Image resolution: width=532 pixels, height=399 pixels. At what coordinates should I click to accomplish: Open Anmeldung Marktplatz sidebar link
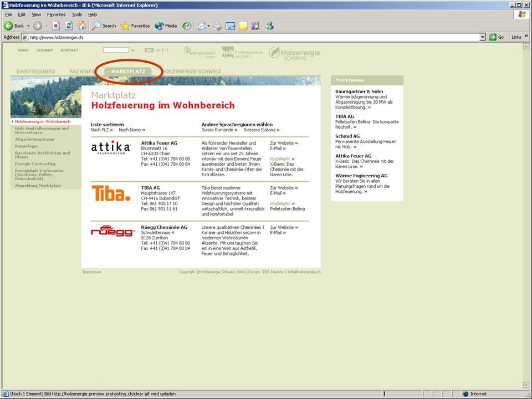[38, 186]
